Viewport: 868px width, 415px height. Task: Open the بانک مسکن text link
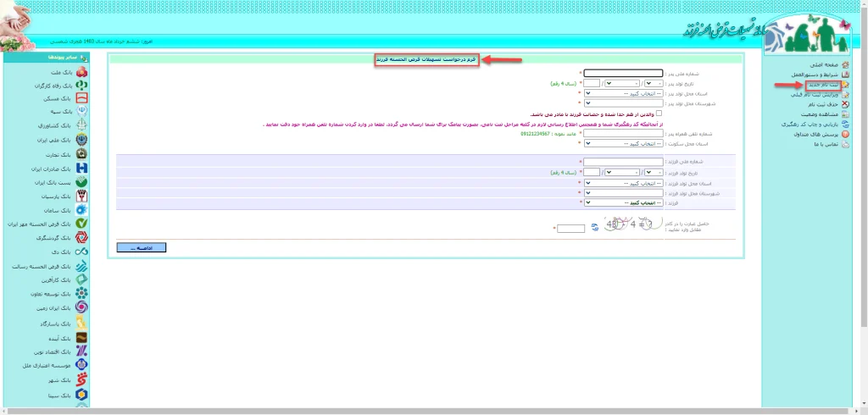click(58, 99)
